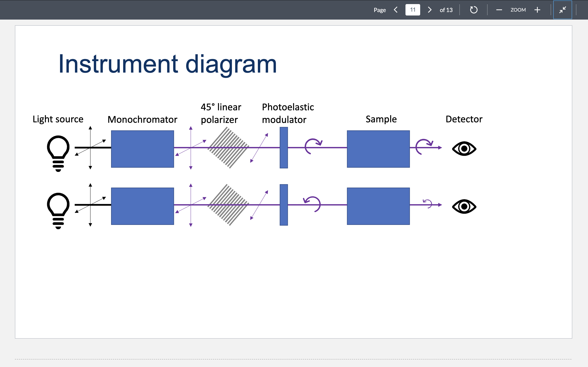588x367 pixels.
Task: Zoom out with the minus icon
Action: click(x=499, y=10)
